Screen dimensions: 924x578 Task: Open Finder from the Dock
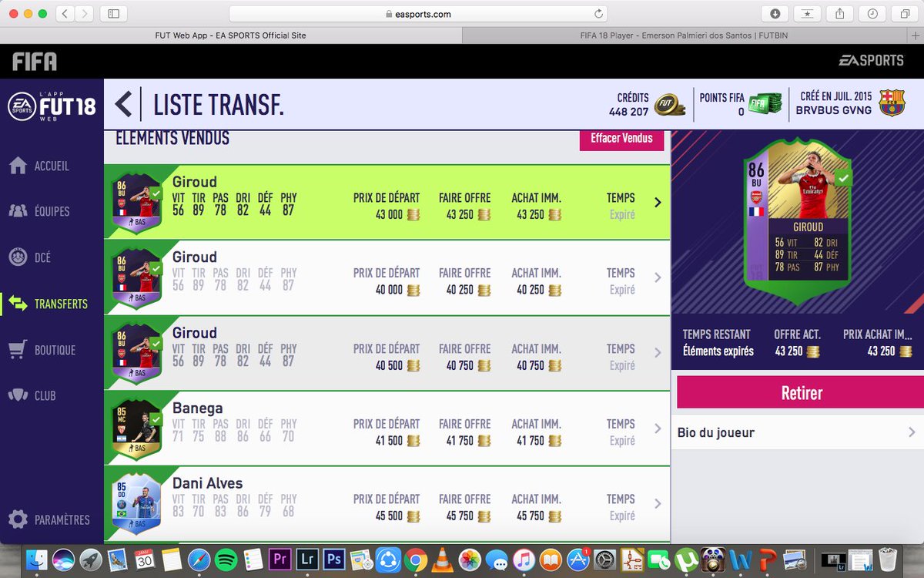click(x=36, y=560)
